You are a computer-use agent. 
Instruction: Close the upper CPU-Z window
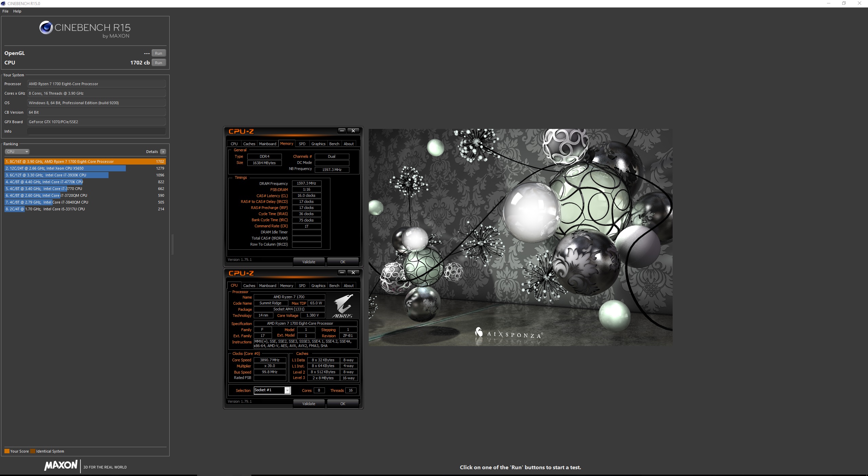pos(353,131)
